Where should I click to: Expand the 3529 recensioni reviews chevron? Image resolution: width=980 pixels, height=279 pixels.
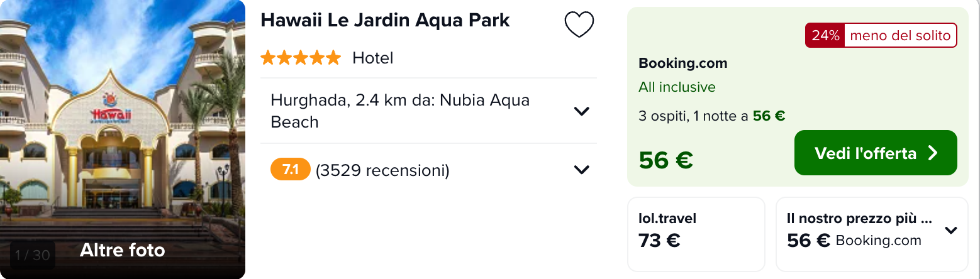point(582,170)
